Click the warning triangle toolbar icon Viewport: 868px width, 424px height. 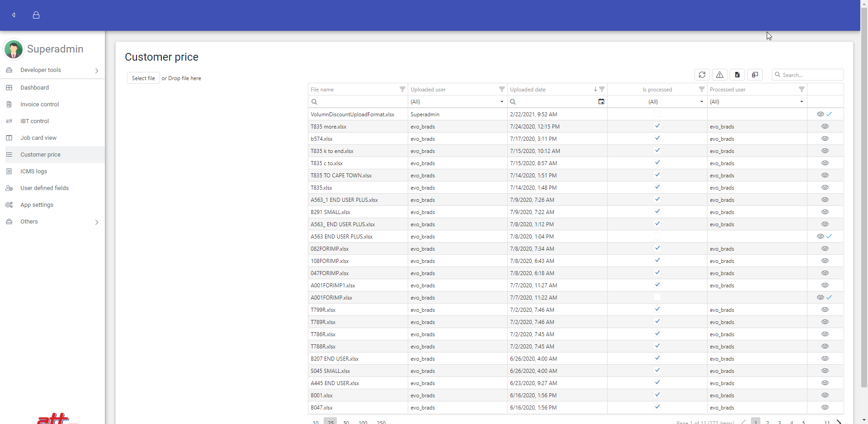(x=720, y=75)
